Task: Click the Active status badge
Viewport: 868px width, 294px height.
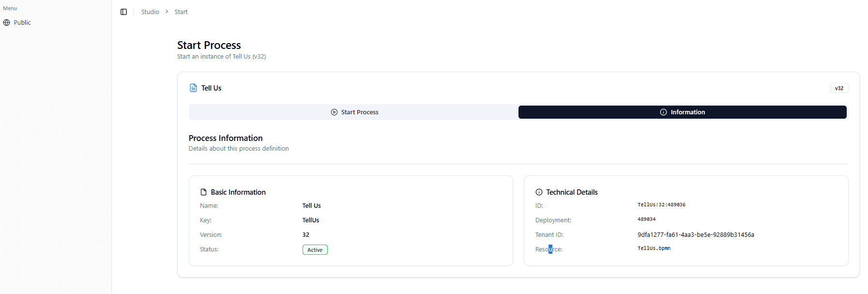Action: click(315, 249)
